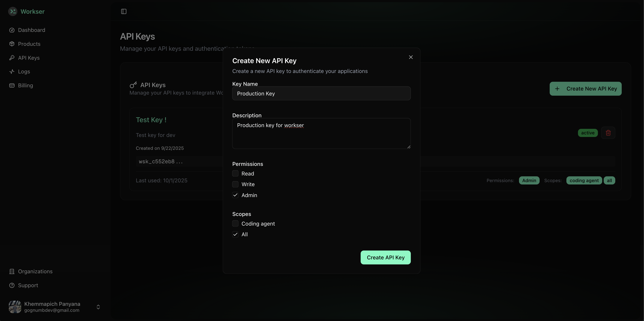
Task: Enable the Read permission checkbox
Action: click(235, 173)
